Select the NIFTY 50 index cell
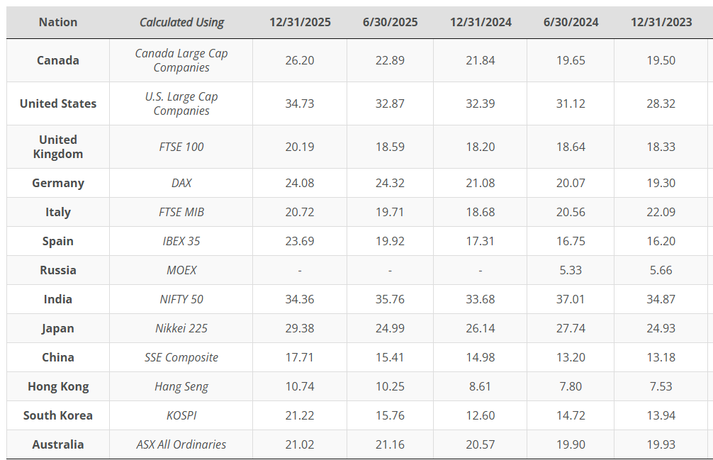The image size is (713, 460). click(x=181, y=299)
